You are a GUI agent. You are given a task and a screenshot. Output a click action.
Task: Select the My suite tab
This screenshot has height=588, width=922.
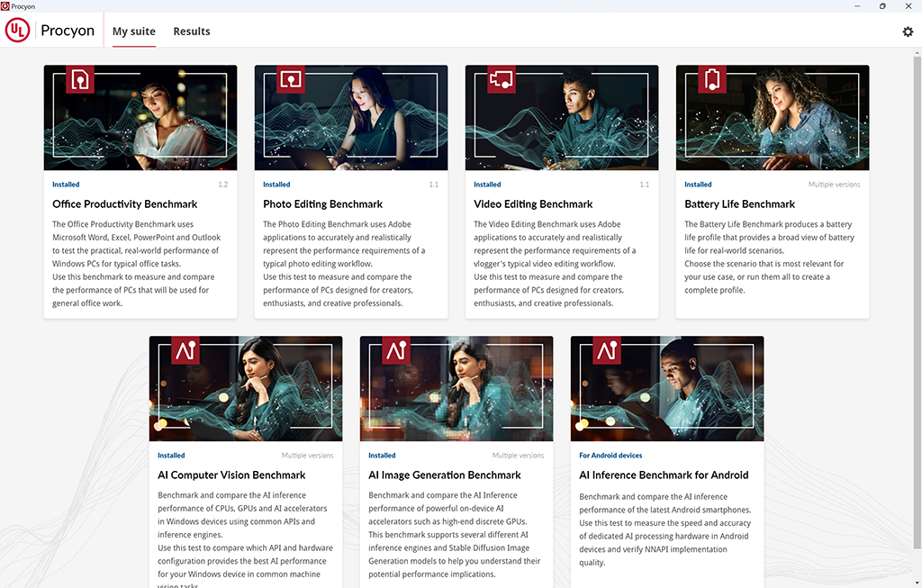134,32
